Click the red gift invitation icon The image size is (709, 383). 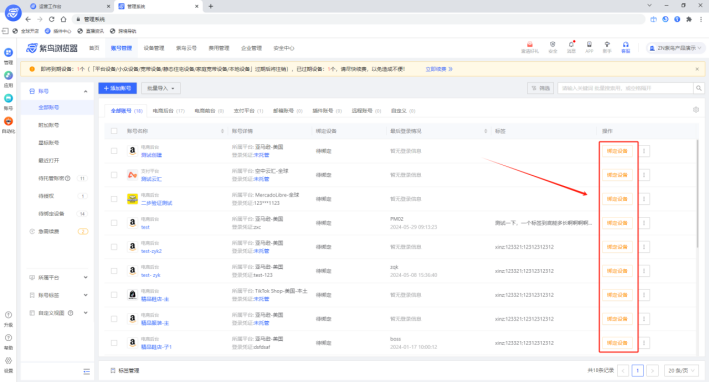[529, 44]
